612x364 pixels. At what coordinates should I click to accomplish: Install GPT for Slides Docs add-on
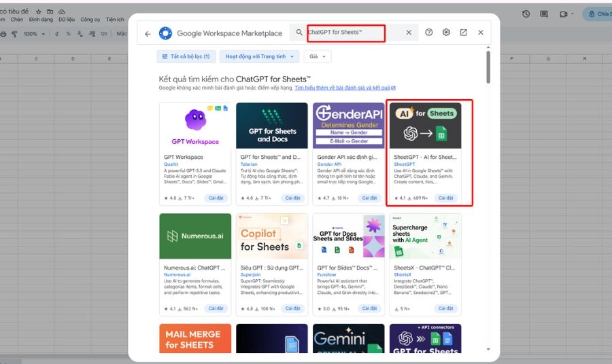coord(369,308)
